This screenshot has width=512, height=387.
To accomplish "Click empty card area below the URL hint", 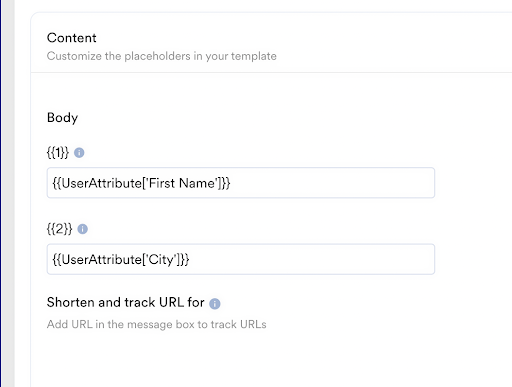I will [x=267, y=360].
